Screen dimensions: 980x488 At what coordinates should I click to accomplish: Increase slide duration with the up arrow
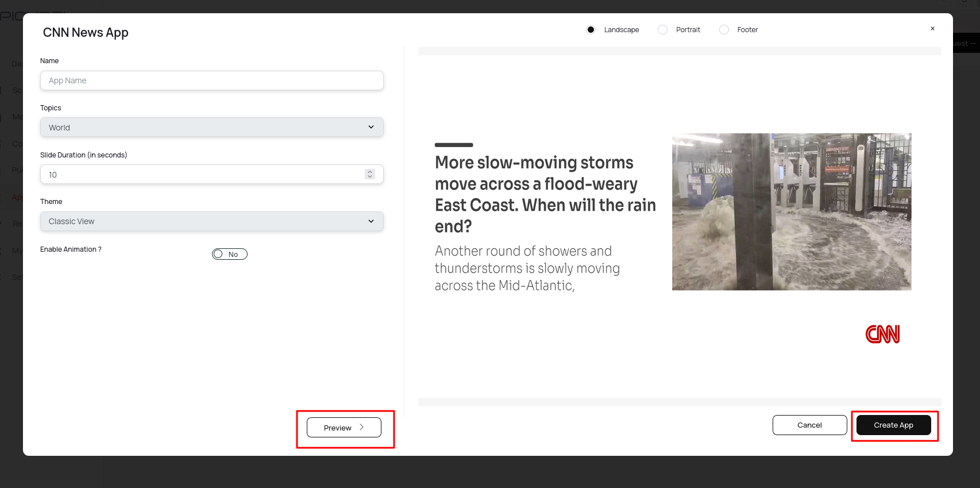370,172
